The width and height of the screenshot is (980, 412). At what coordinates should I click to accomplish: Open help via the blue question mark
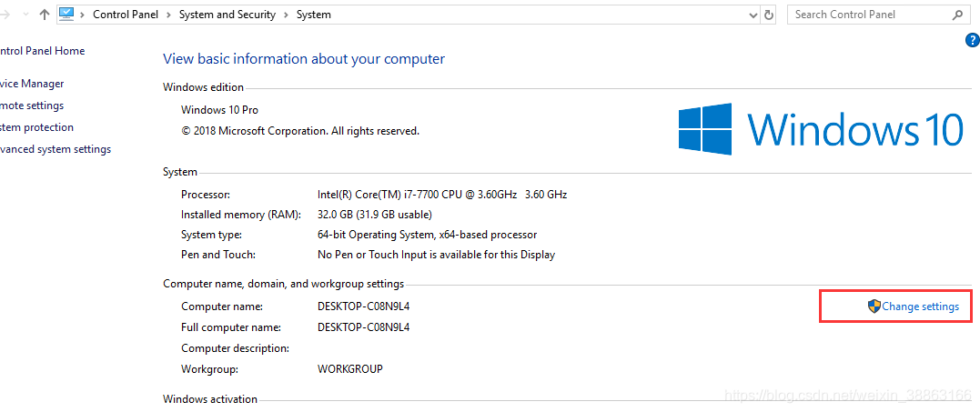pyautogui.click(x=973, y=41)
